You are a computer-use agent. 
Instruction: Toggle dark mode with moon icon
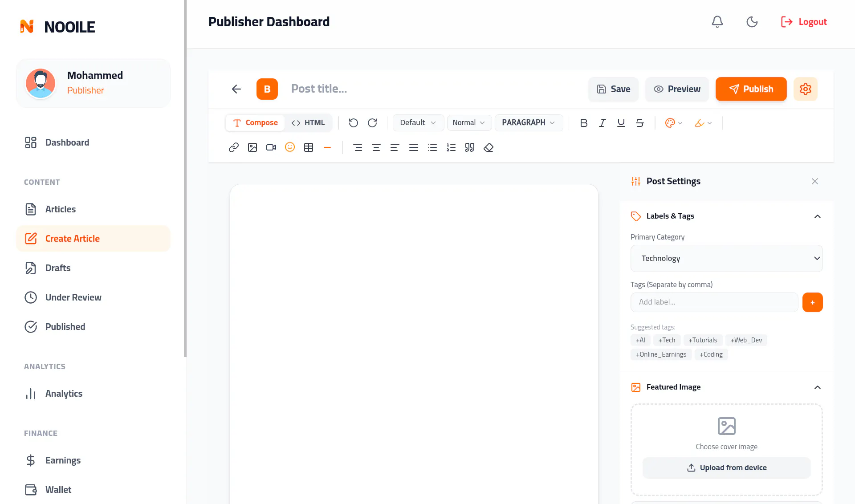(x=752, y=22)
